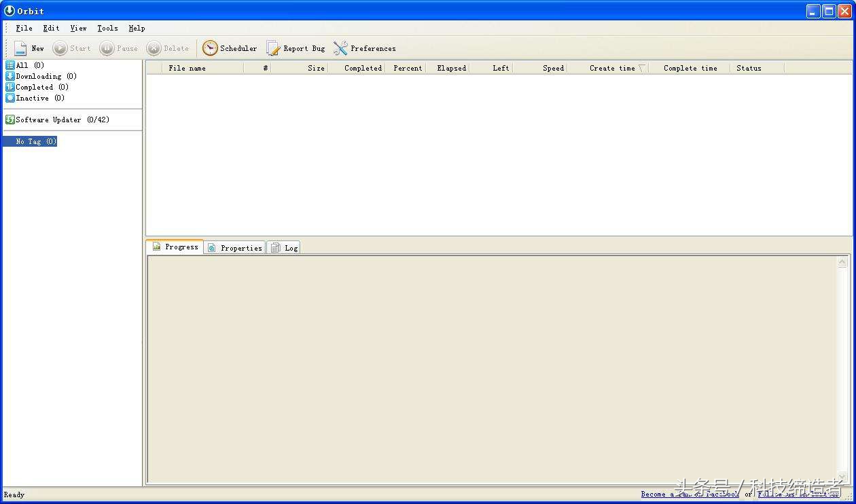856x504 pixels.
Task: Click the Follow us on Twitter link
Action: (798, 494)
